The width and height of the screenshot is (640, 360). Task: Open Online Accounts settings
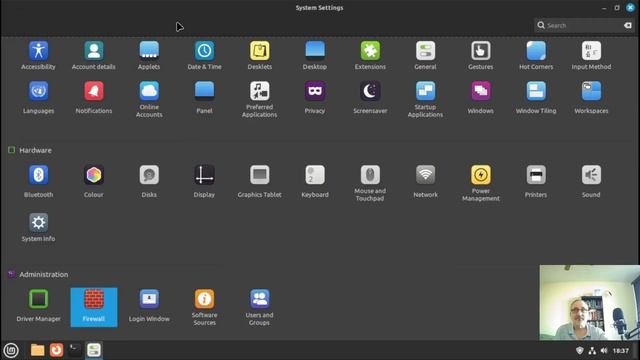(x=149, y=100)
